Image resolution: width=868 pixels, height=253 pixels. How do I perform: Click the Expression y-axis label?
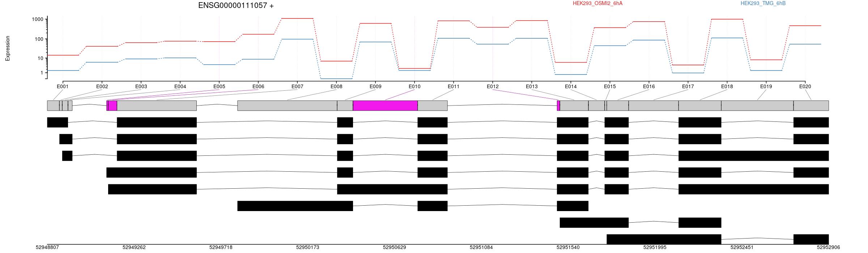8,48
